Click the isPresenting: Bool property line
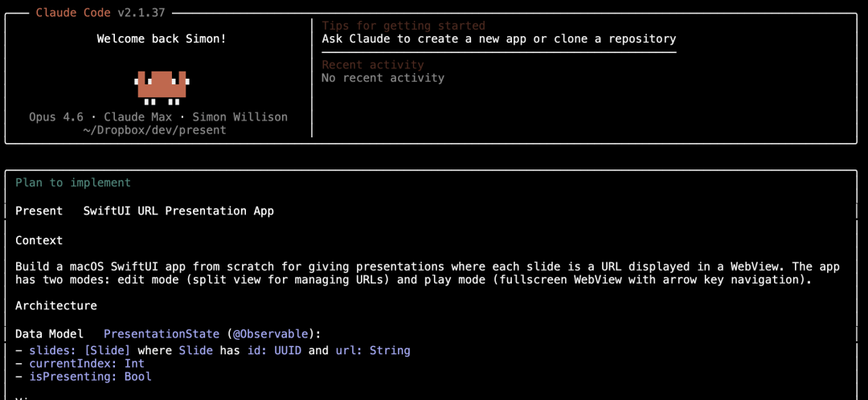Viewport: 868px width, 400px height. 90,377
